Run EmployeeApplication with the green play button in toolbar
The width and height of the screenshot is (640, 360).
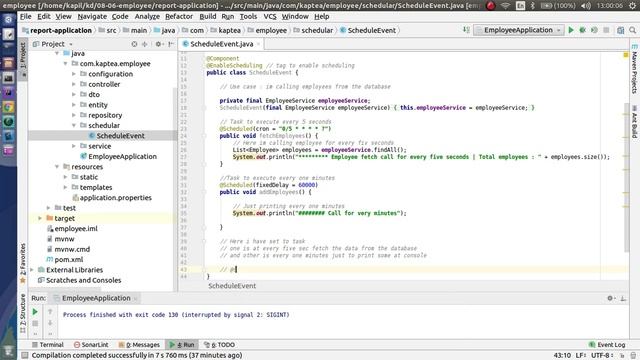(571, 30)
